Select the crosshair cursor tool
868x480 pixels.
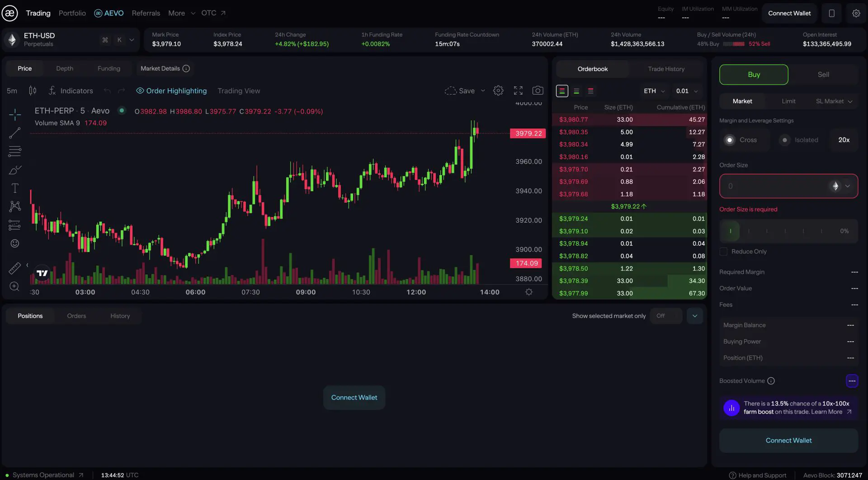pyautogui.click(x=14, y=114)
